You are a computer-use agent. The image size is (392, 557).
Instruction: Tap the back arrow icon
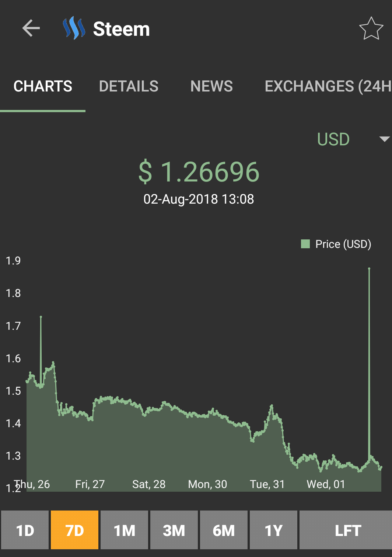click(31, 28)
